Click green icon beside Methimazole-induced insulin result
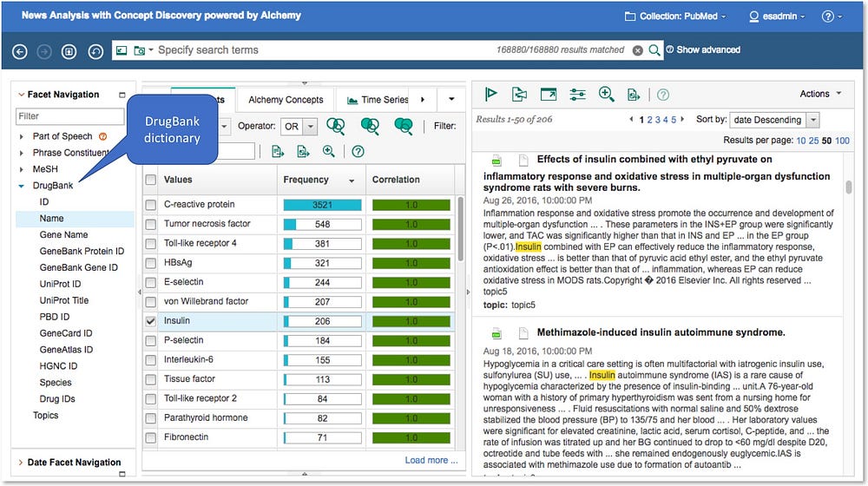This screenshot has width=868, height=486. point(496,334)
